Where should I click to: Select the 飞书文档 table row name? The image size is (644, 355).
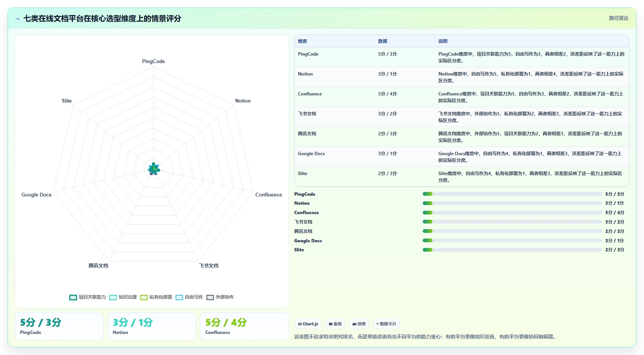[307, 114]
